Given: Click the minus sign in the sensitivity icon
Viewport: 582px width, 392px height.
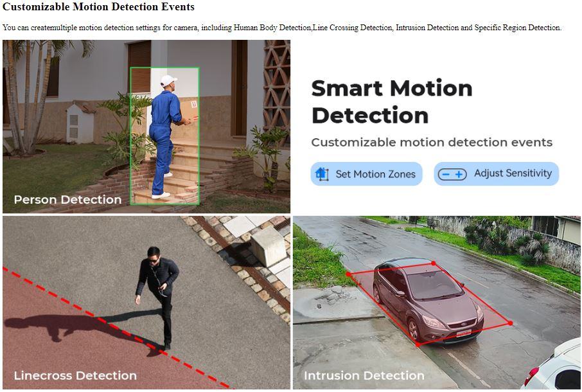Looking at the screenshot, I should point(446,174).
